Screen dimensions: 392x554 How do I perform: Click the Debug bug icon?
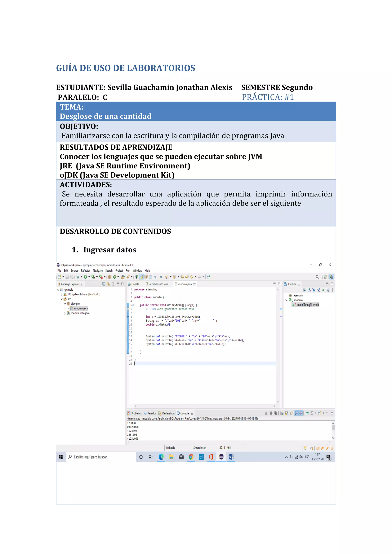(78, 277)
